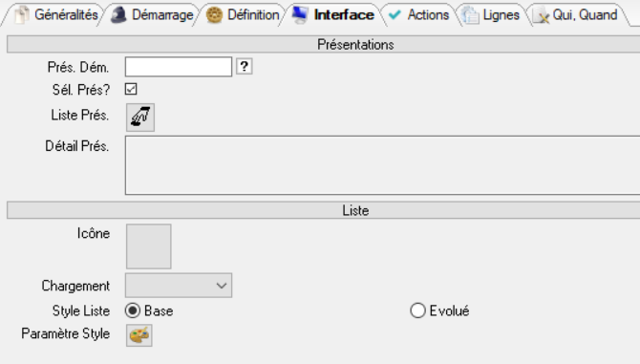Open the Paramètre Style palette icon

[139, 335]
